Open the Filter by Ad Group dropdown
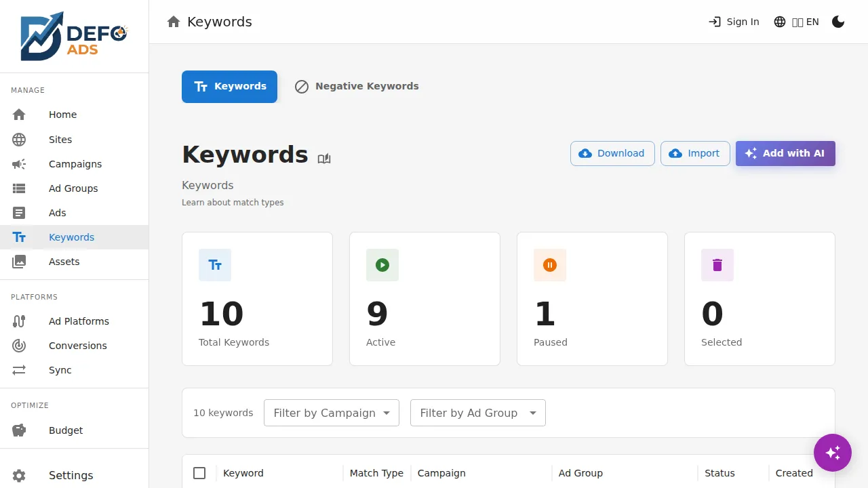This screenshot has height=488, width=868. [478, 413]
